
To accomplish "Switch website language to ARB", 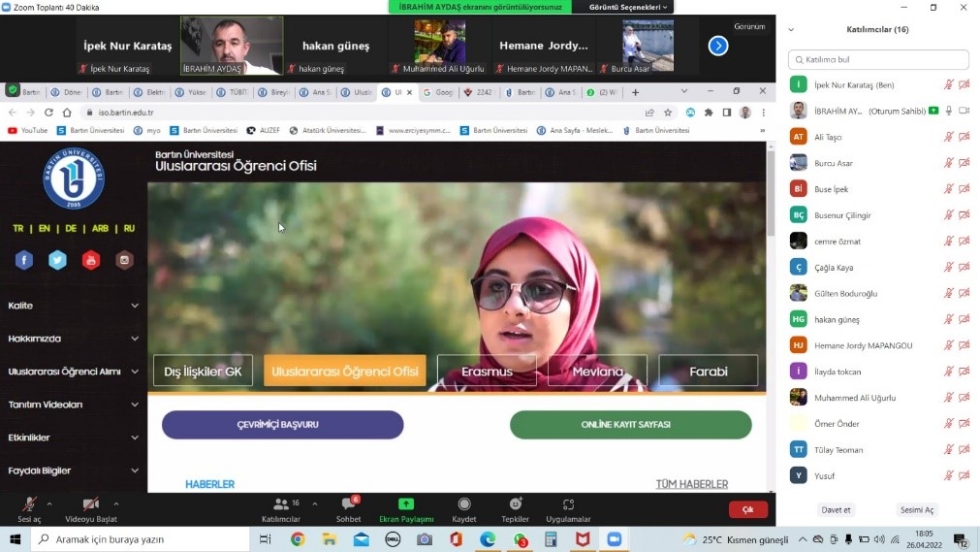I will (x=100, y=228).
